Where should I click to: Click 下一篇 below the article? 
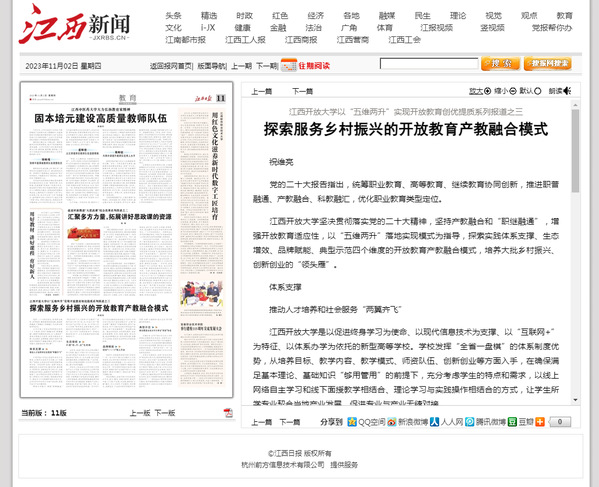coord(290,422)
